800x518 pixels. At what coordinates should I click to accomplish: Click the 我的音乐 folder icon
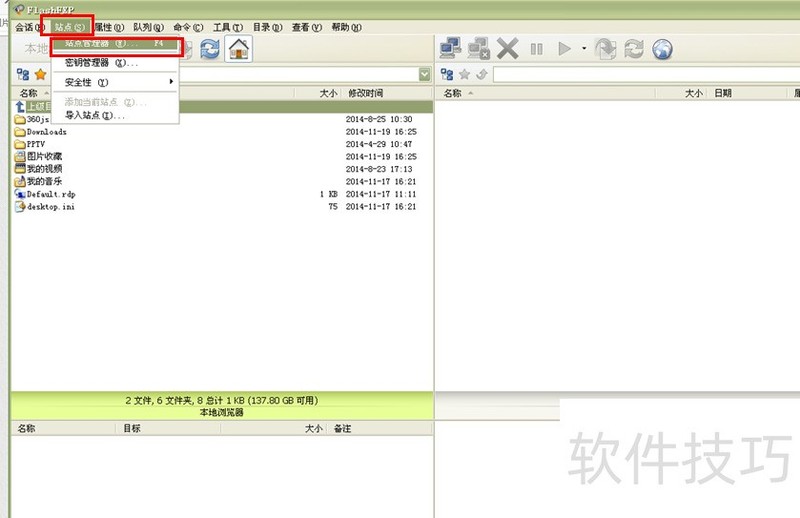point(20,181)
